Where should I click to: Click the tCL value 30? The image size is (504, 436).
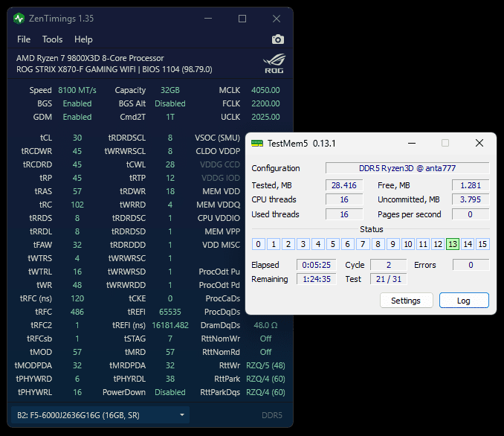[x=77, y=138]
